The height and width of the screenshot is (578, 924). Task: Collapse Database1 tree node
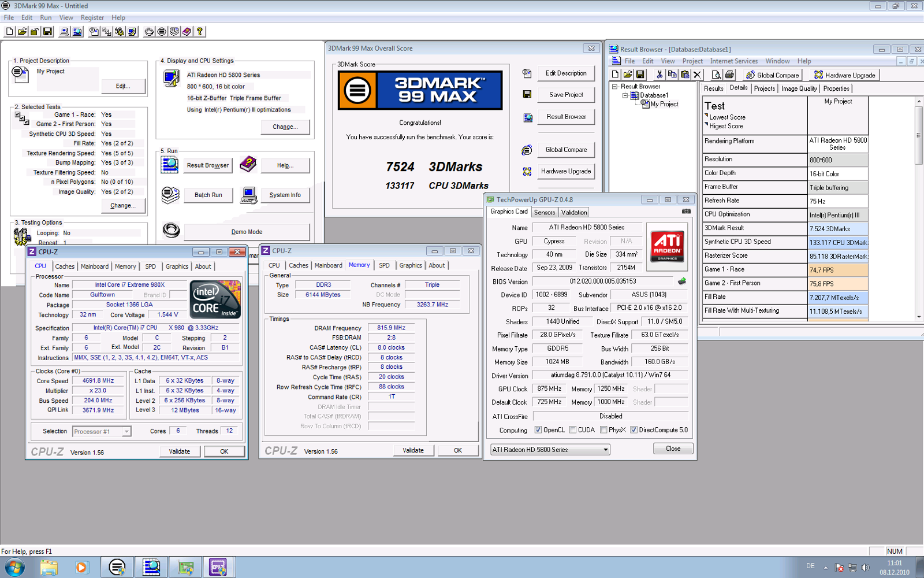[625, 95]
